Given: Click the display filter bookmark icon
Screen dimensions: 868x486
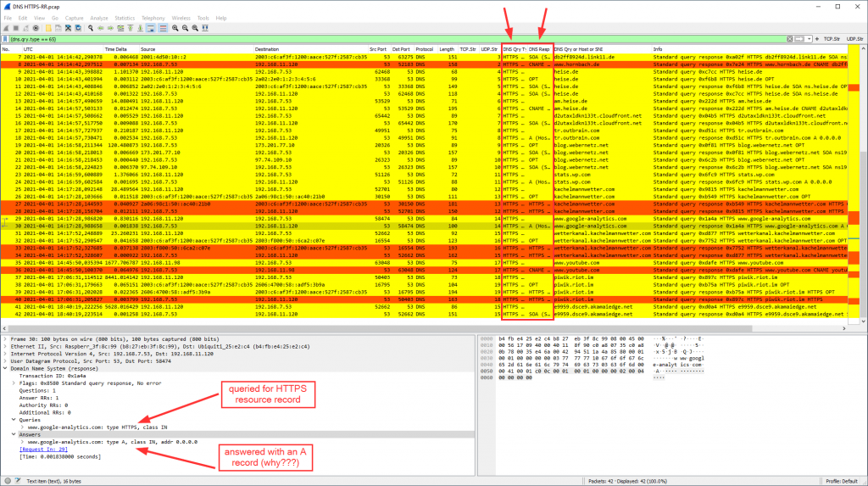Looking at the screenshot, I should 6,39.
